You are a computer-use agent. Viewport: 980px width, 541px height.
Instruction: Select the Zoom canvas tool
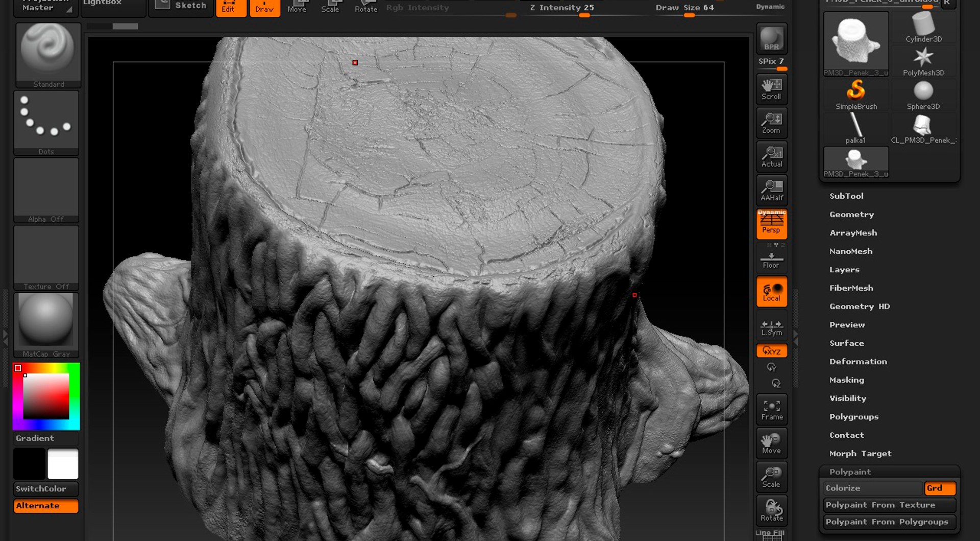pyautogui.click(x=771, y=123)
